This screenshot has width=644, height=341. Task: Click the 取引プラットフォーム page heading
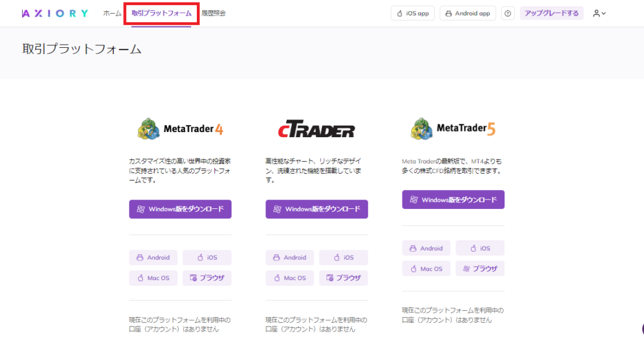pos(82,49)
